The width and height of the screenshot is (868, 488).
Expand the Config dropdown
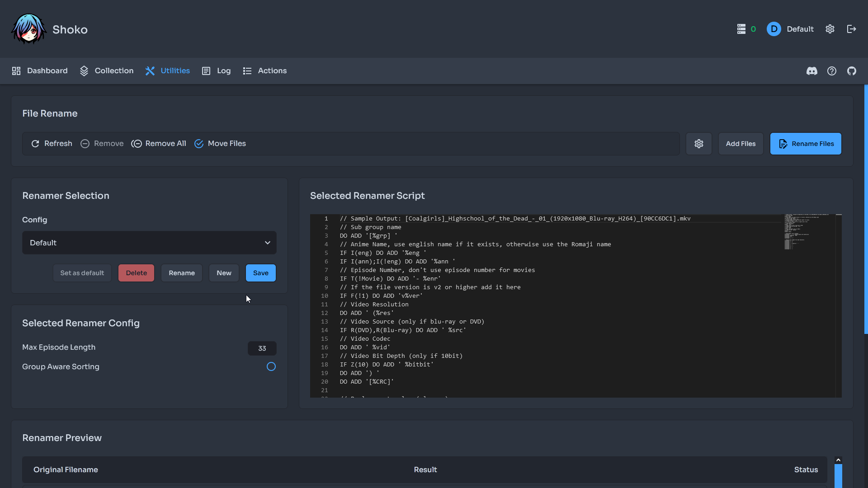point(149,243)
